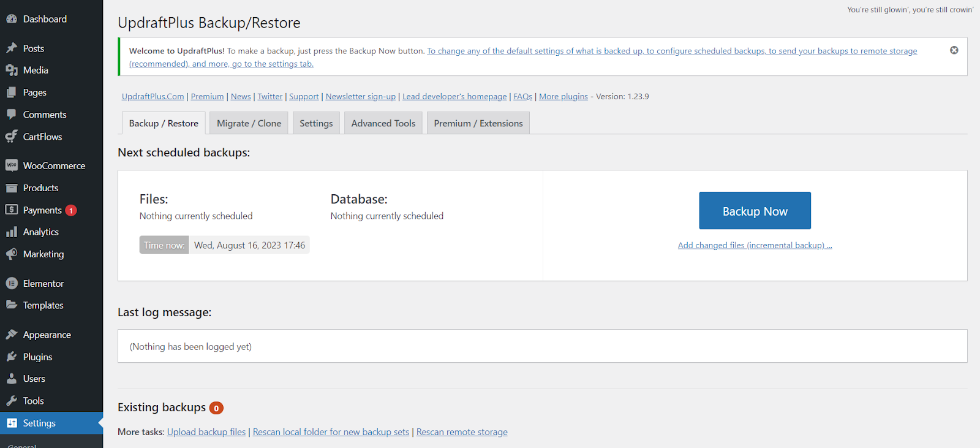Viewport: 980px width, 448px height.
Task: Open the UpdraftPlus Settings tab
Action: 316,123
